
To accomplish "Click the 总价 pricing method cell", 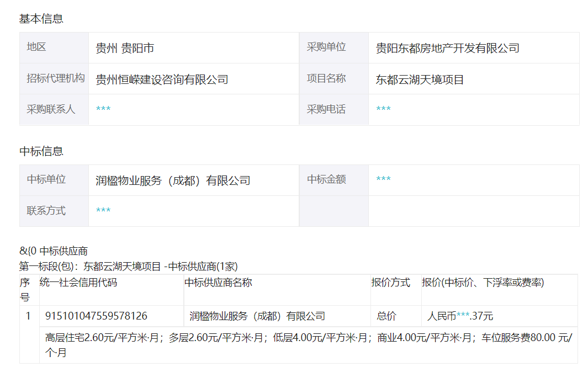I will click(386, 316).
